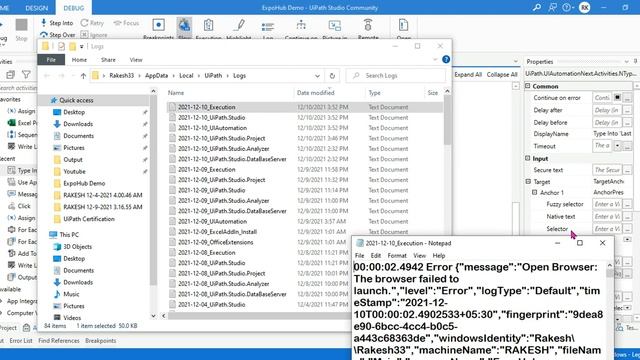Screen dimensions: 640x360
Task: Expand the Explorer ribbon chevron
Action: point(435,60)
